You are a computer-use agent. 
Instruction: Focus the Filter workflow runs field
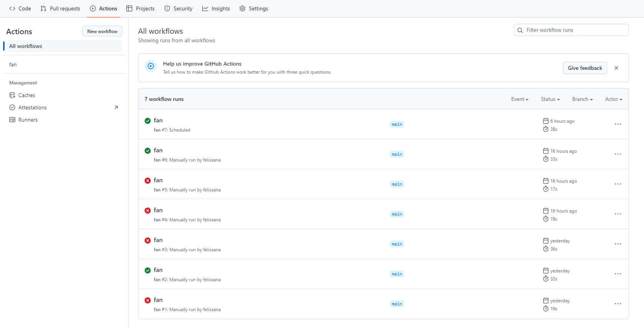(x=571, y=30)
